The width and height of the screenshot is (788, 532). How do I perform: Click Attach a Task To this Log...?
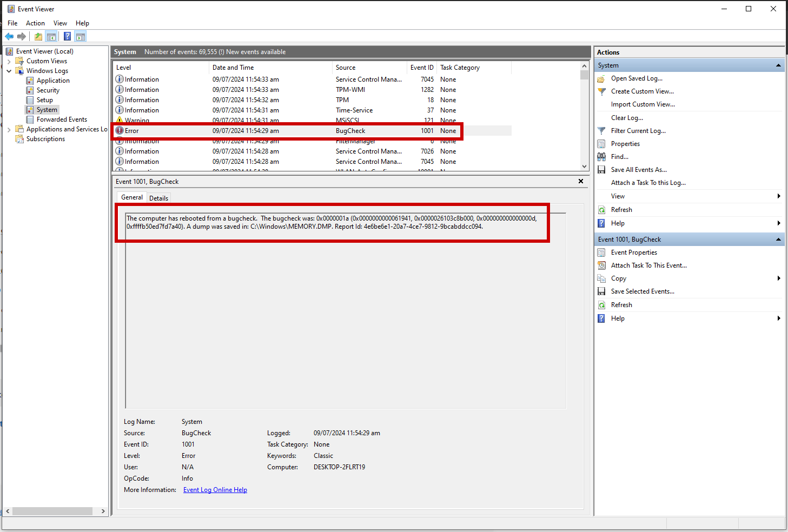[x=648, y=183]
